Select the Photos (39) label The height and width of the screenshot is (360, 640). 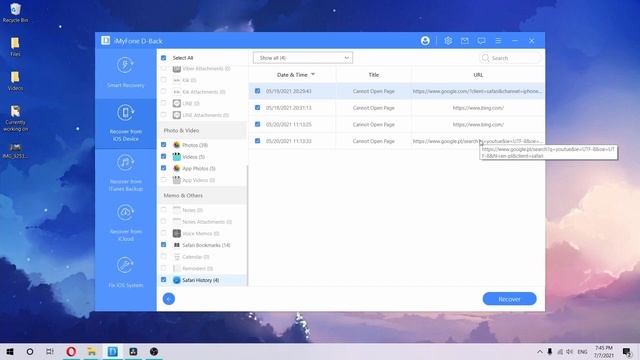pyautogui.click(x=195, y=145)
